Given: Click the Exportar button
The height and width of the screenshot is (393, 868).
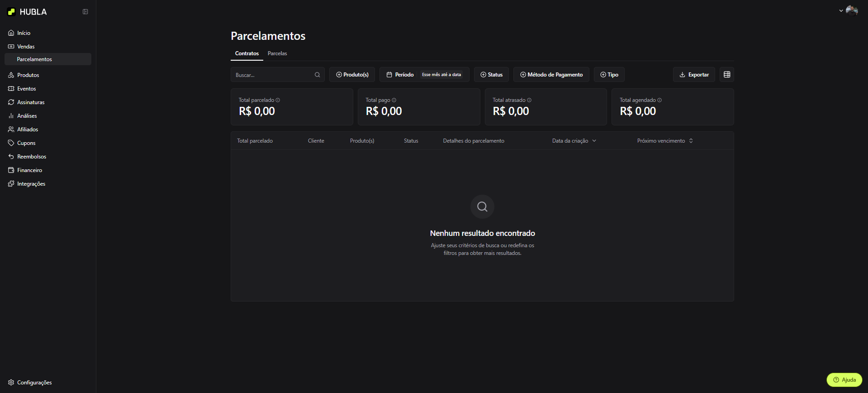Looking at the screenshot, I should click(x=694, y=75).
